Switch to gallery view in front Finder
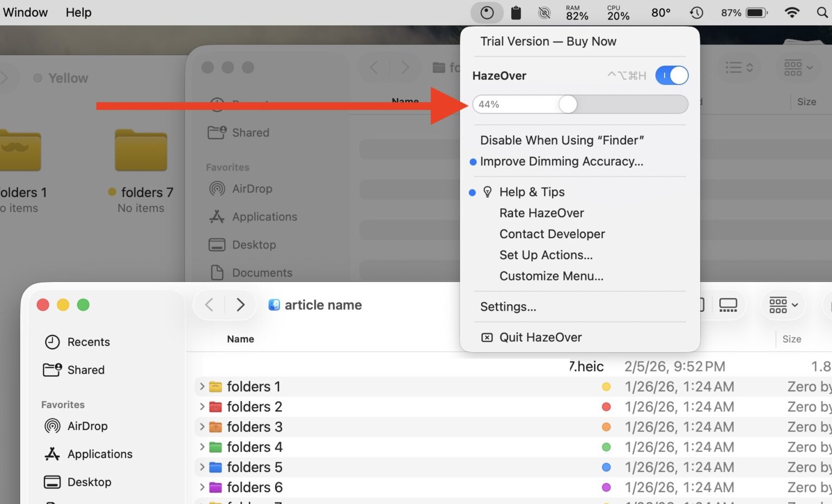 (728, 305)
